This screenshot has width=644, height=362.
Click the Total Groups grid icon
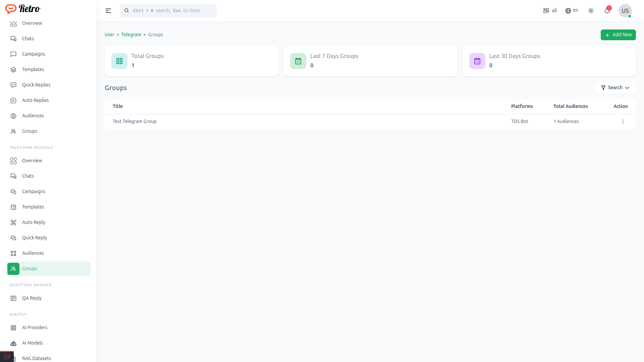click(x=119, y=61)
